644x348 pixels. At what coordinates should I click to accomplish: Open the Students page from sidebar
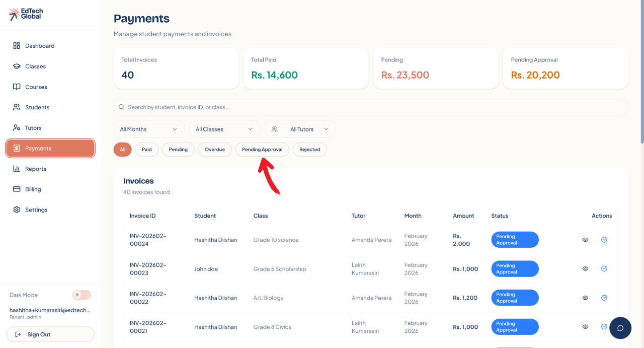click(x=37, y=107)
